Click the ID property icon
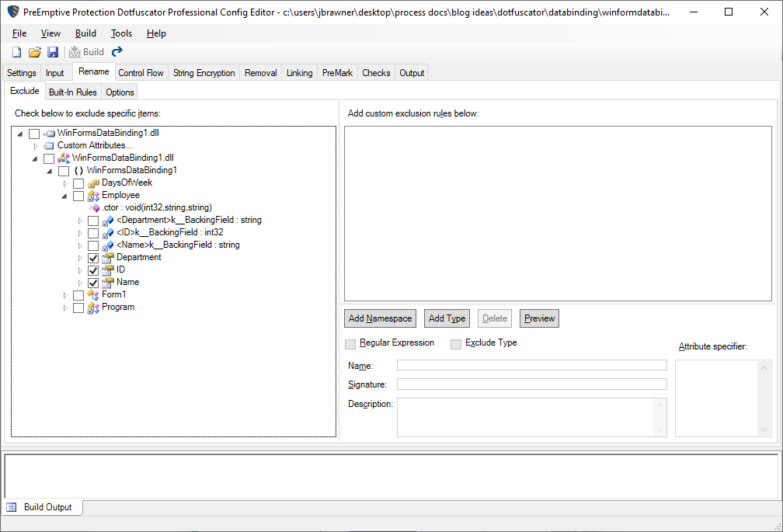 108,270
